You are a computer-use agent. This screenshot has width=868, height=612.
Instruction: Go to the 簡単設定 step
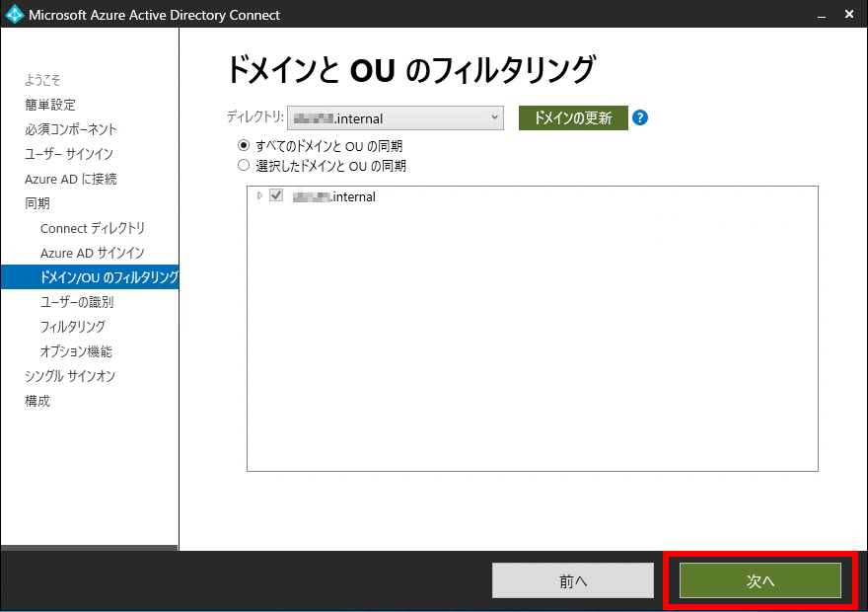[50, 105]
